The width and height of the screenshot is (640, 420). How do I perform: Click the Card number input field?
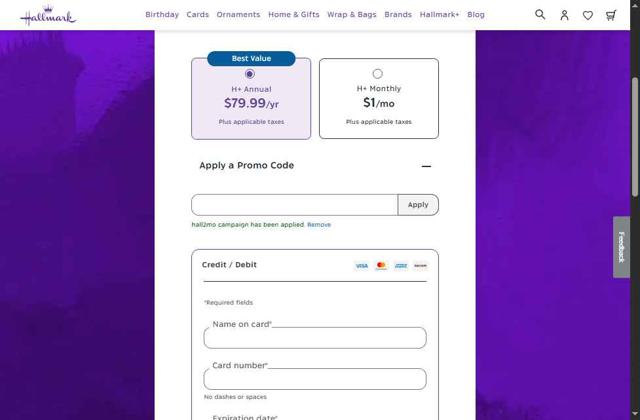[315, 379]
